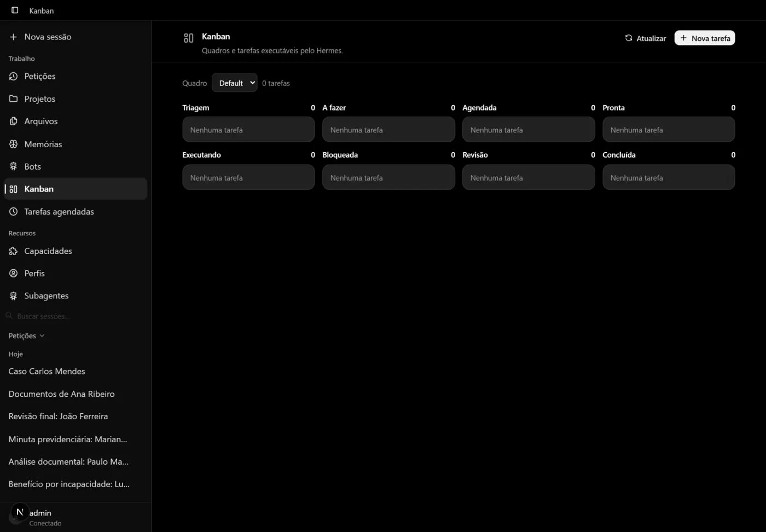This screenshot has width=766, height=532.
Task: Click the refresh icon next to Atualizar
Action: [629, 38]
